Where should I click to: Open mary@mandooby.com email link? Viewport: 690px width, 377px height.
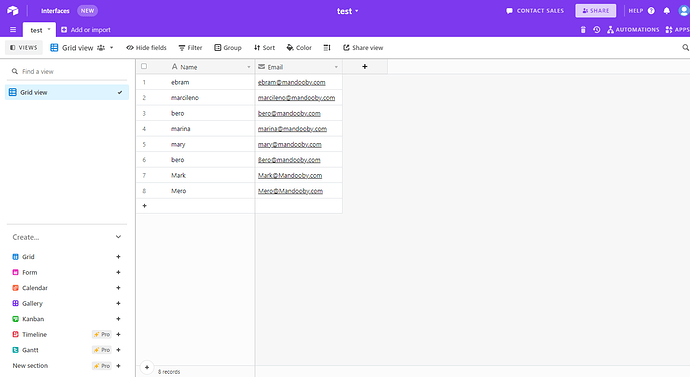pyautogui.click(x=290, y=144)
